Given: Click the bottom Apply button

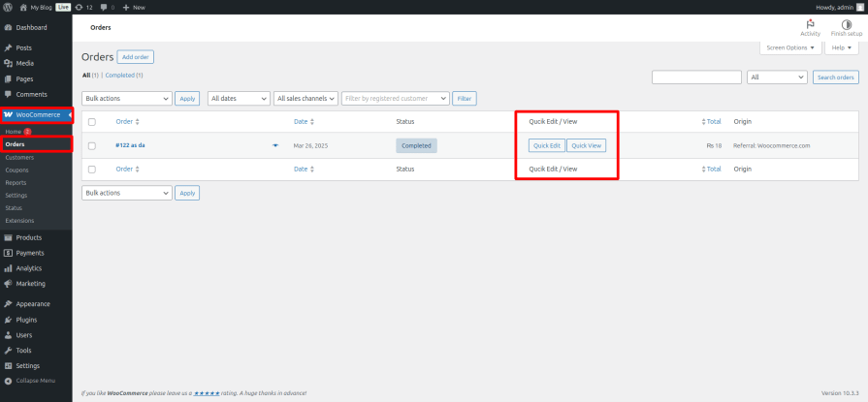Looking at the screenshot, I should click(187, 193).
